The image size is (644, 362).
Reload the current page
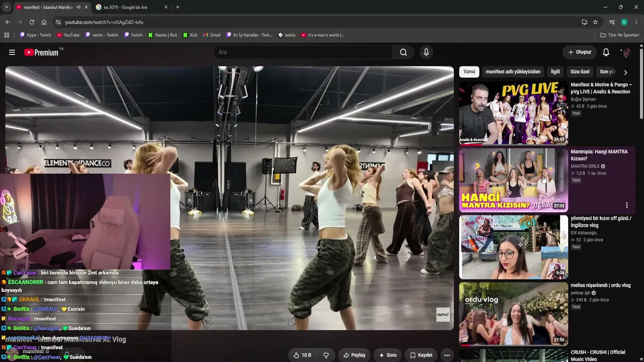click(x=32, y=22)
